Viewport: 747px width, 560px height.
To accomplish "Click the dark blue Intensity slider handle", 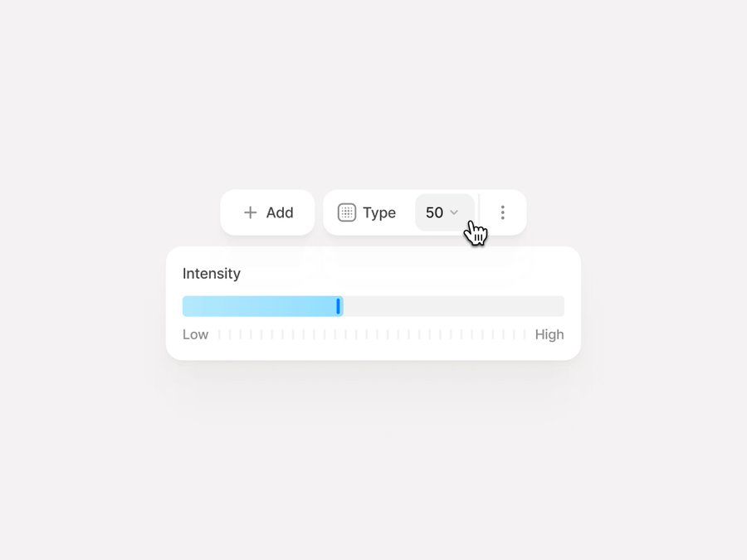I will point(339,306).
